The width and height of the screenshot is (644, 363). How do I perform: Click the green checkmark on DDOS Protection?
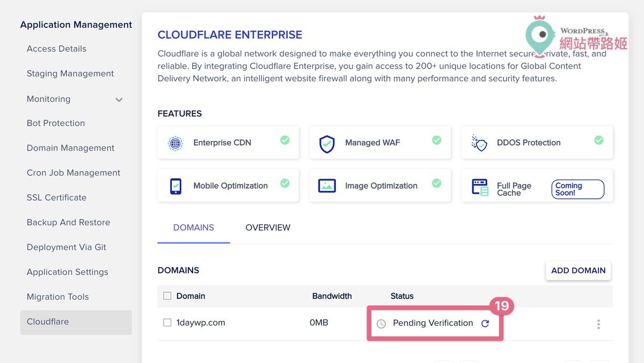(x=599, y=140)
